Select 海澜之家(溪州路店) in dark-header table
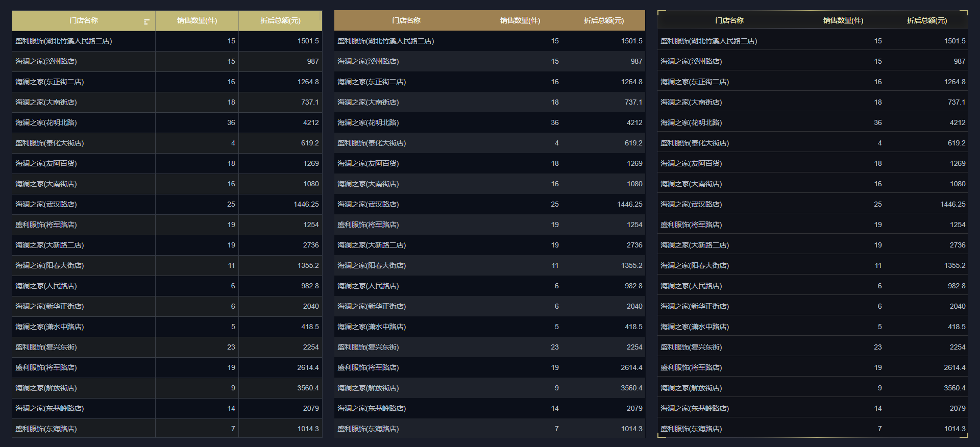980x447 pixels. (691, 61)
